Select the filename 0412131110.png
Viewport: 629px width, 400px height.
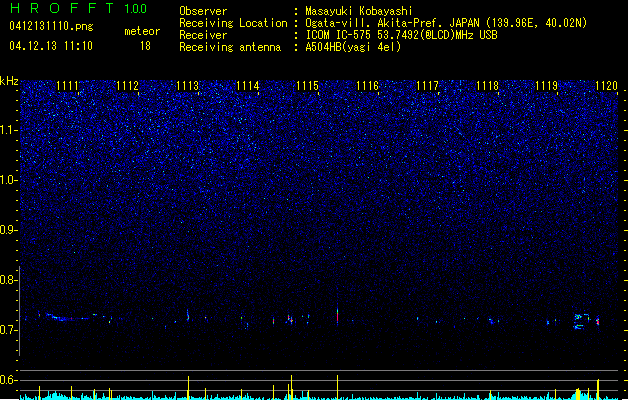tap(51, 26)
